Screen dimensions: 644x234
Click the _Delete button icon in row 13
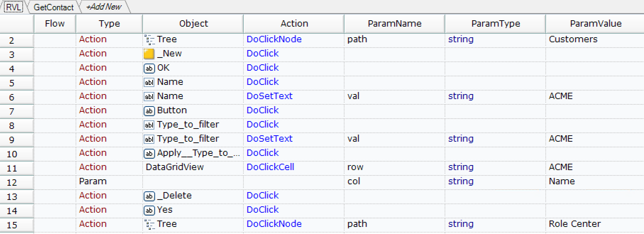click(x=149, y=196)
